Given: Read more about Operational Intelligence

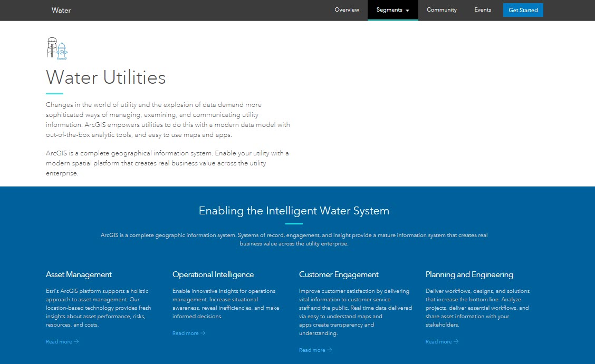Looking at the screenshot, I should [186, 333].
